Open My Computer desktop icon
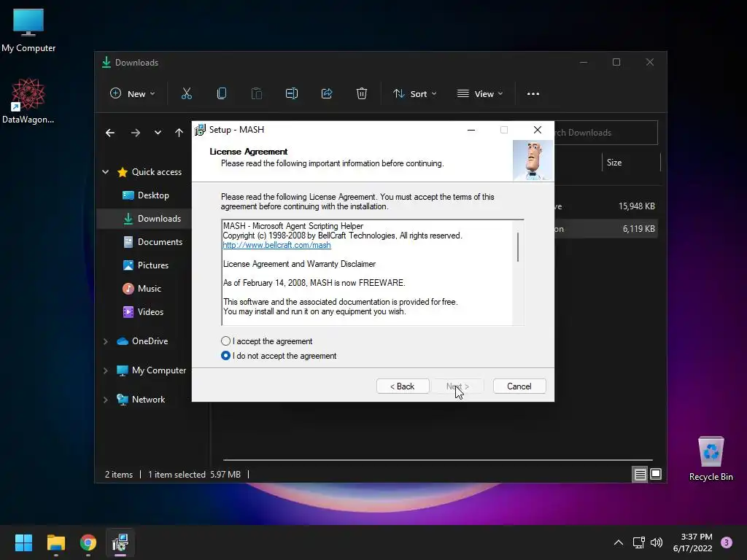Screen dimensions: 747x560 pos(28,31)
